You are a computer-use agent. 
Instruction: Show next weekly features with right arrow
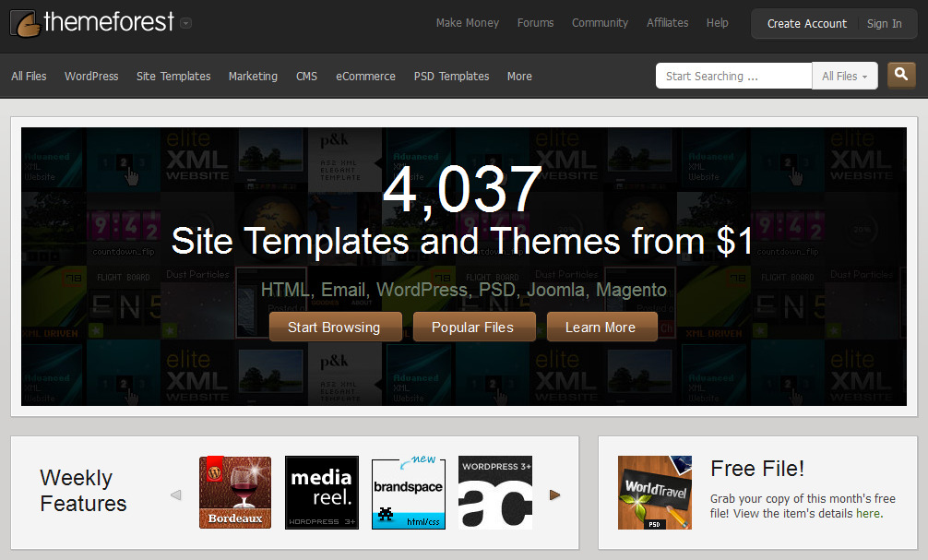[554, 494]
